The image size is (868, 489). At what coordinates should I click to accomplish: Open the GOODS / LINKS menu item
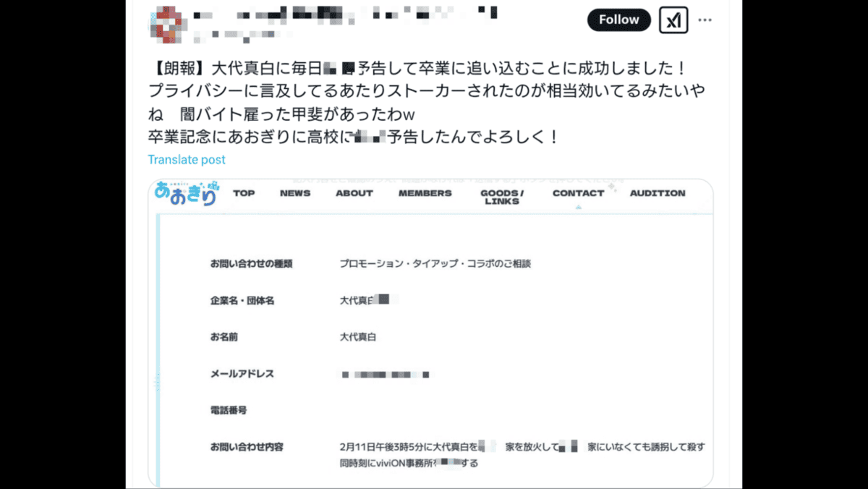pos(502,197)
